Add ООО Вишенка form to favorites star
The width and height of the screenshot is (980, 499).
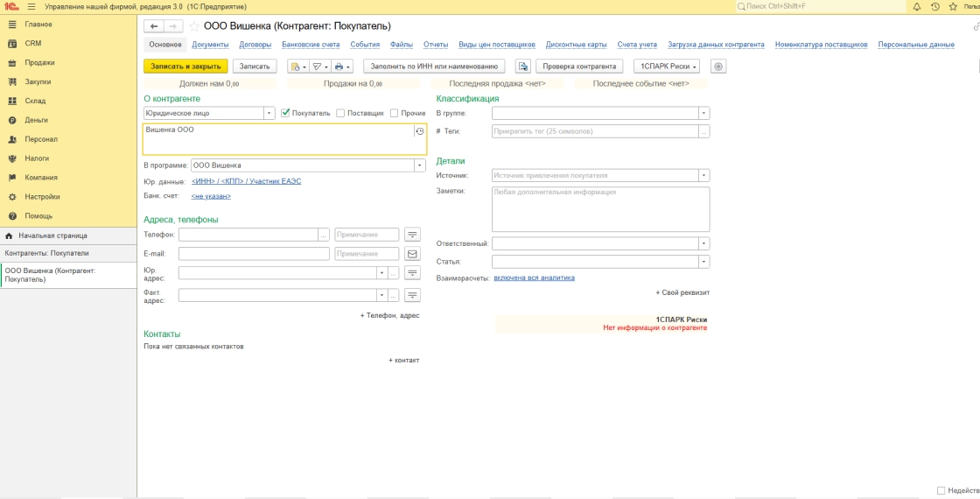coord(194,26)
